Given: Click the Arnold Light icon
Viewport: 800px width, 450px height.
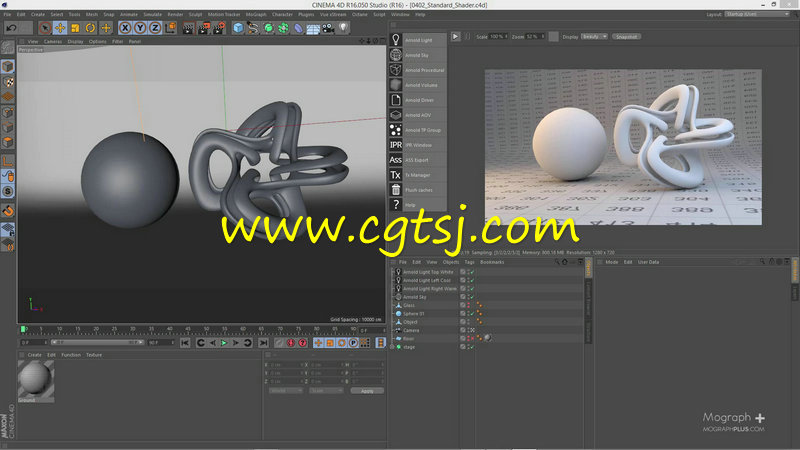Looking at the screenshot, I should (x=396, y=40).
